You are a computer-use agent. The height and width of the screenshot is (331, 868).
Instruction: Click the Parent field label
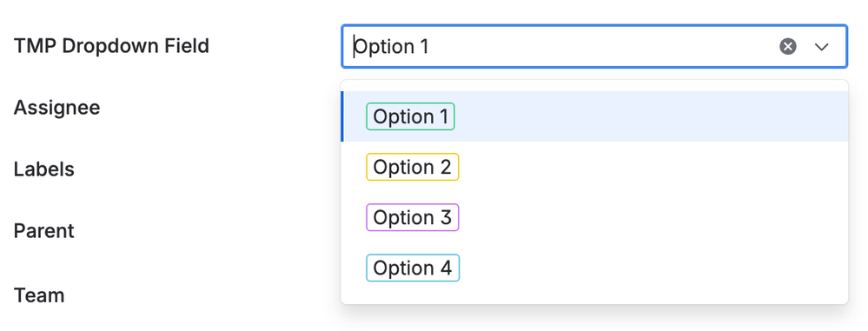click(x=43, y=231)
